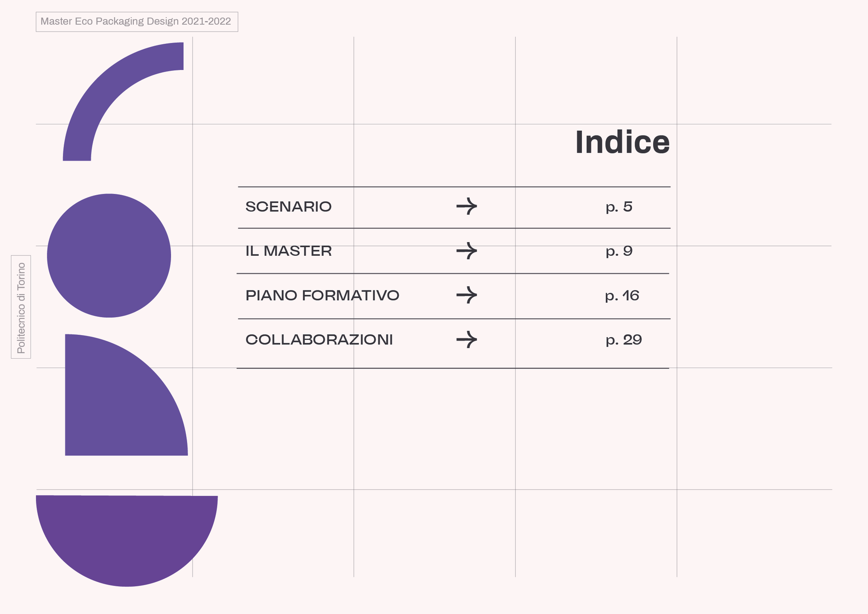Open the IL MASTER index entry
The image size is (868, 614).
pyautogui.click(x=288, y=251)
